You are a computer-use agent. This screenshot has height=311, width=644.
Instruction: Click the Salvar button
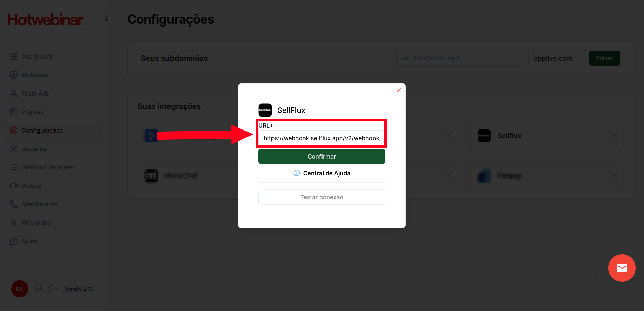click(x=604, y=58)
